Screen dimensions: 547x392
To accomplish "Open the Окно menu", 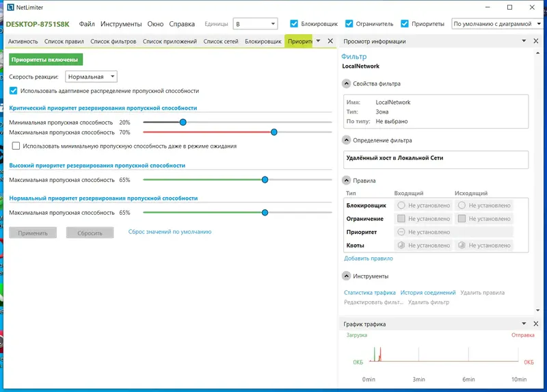I will [155, 24].
